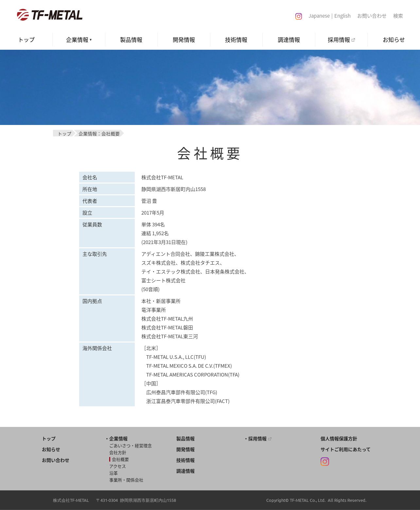Image resolution: width=420 pixels, height=510 pixels.
Task: Switch language to Japanese
Action: coord(319,16)
